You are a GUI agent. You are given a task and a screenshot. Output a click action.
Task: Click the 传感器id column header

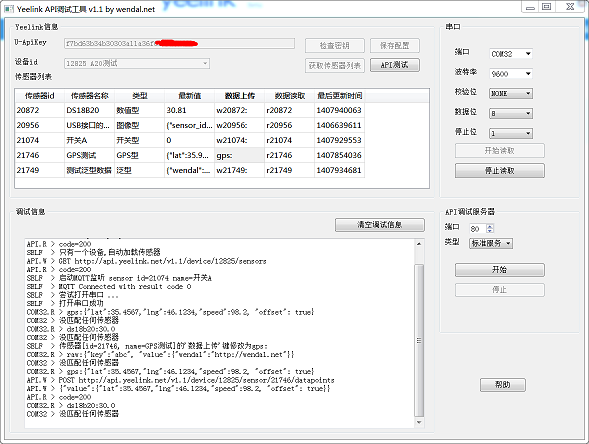(x=39, y=96)
